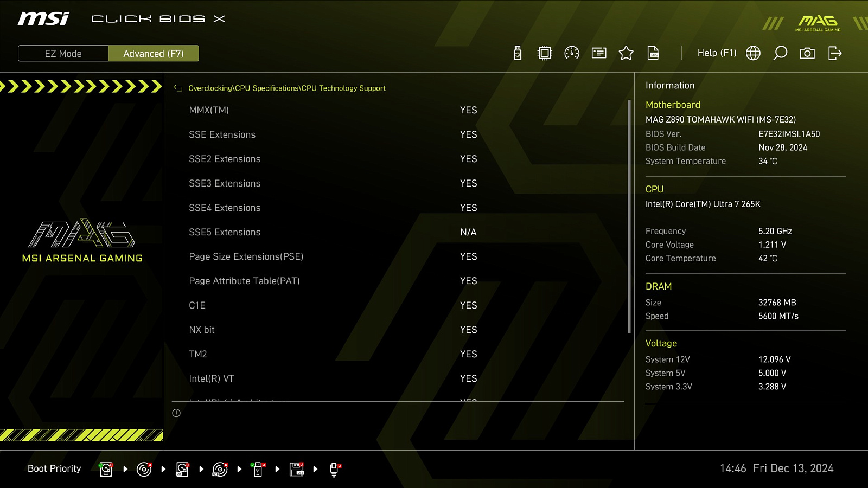
Task: Open the hardware monitor gauge icon
Action: coord(572,53)
